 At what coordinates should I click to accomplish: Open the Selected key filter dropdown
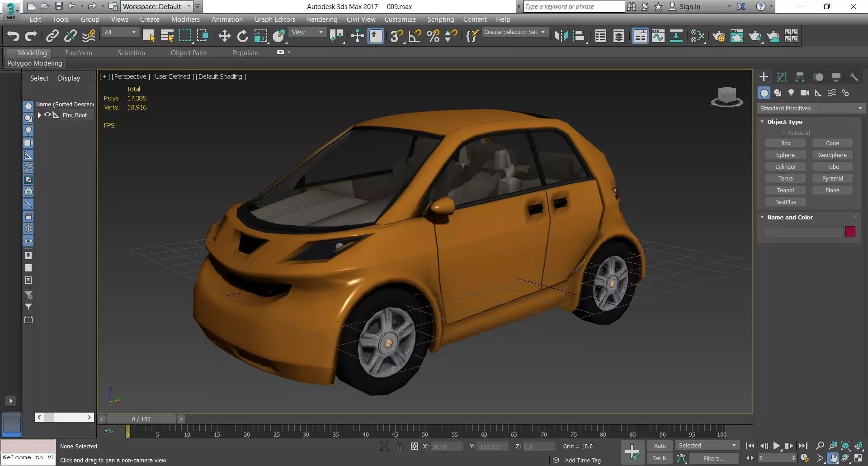(x=707, y=446)
